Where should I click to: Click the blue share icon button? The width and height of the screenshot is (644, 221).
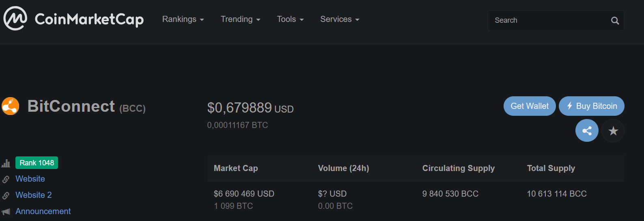coord(587,130)
